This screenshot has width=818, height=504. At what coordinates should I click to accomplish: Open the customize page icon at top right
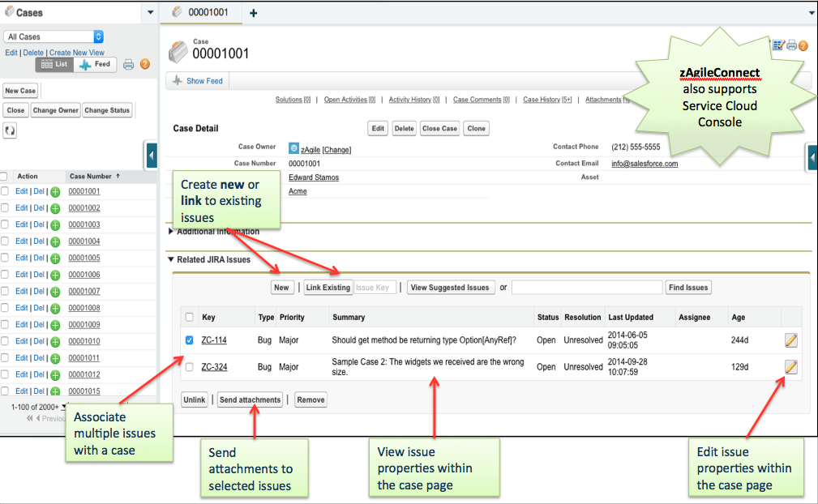click(x=777, y=45)
